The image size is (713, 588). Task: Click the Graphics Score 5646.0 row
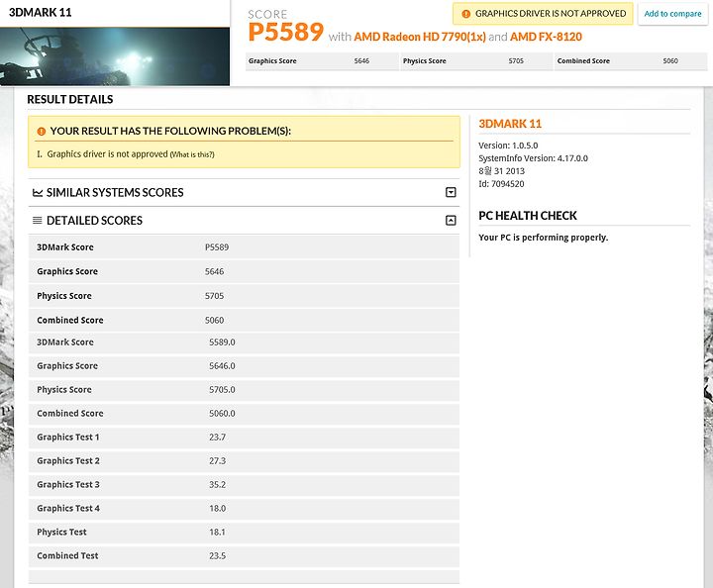coord(244,366)
